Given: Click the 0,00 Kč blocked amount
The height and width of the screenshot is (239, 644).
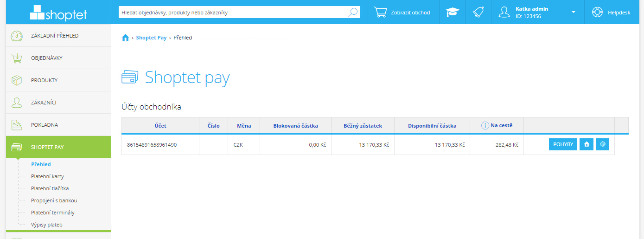Looking at the screenshot, I should 318,145.
